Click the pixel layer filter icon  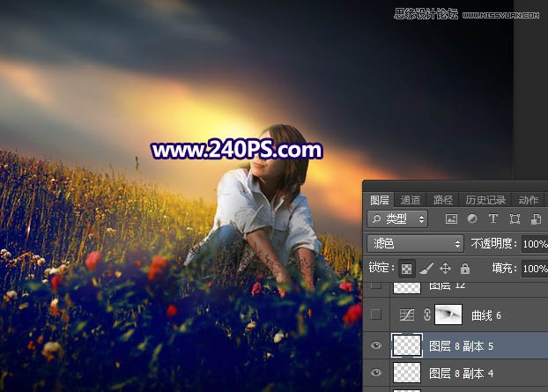tap(452, 218)
